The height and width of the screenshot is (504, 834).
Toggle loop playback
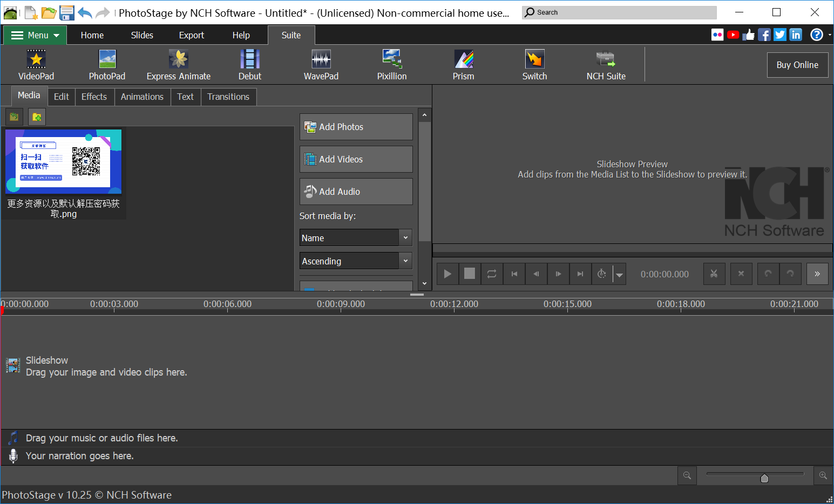click(x=492, y=274)
